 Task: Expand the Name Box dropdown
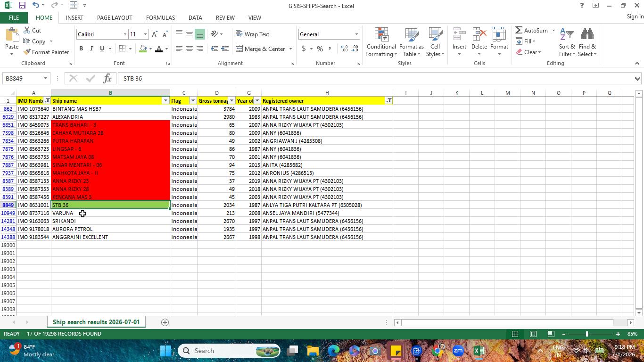tap(45, 78)
